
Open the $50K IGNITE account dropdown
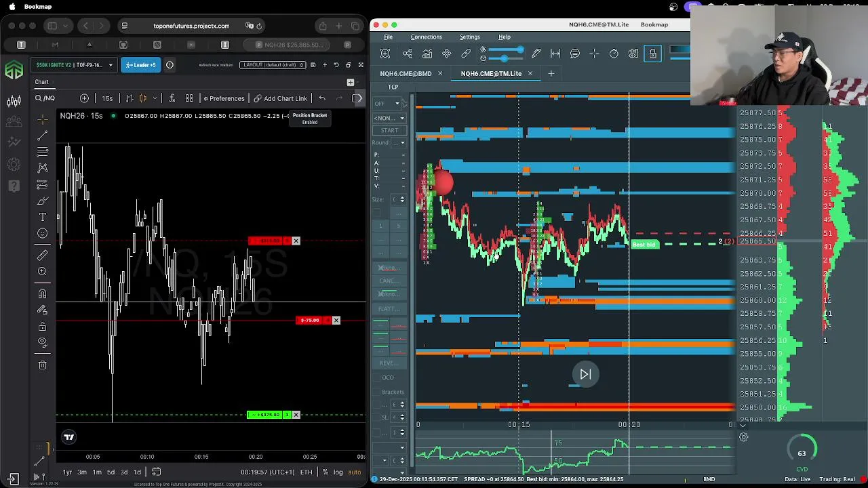[x=75, y=65]
